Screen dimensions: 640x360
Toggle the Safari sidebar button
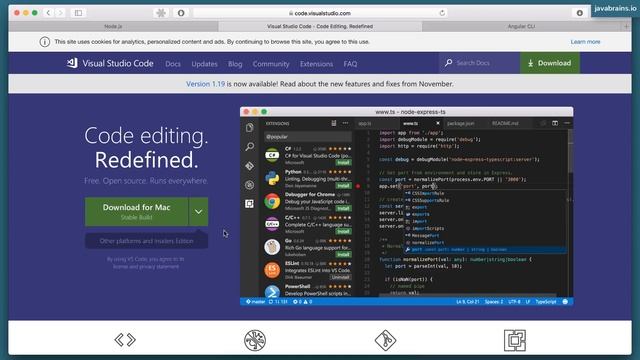click(78, 13)
